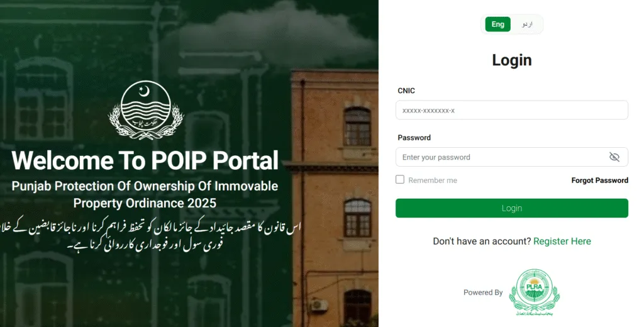The height and width of the screenshot is (327, 644).
Task: Click the Login heading
Action: 512,60
